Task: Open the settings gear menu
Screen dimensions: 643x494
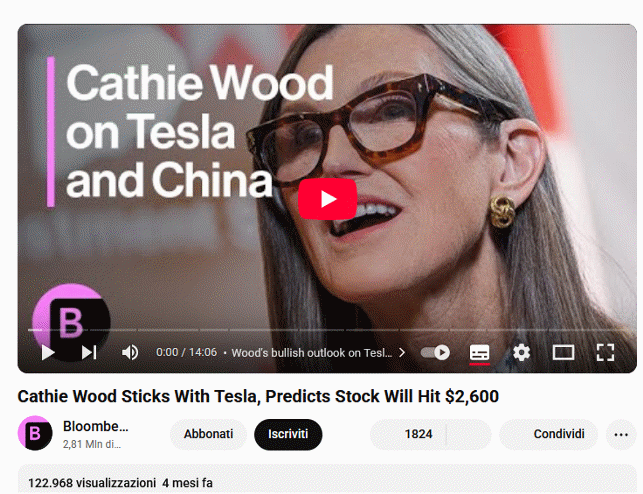Action: click(521, 353)
